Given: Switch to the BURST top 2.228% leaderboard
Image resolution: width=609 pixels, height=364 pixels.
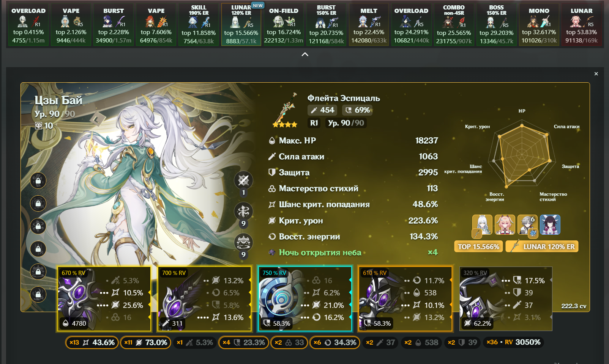Looking at the screenshot, I should coord(114,25).
